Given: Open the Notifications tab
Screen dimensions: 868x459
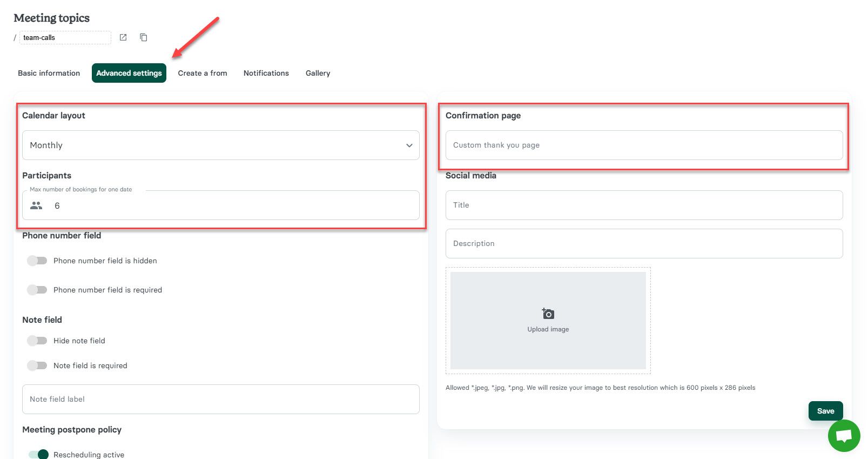Looking at the screenshot, I should click(x=266, y=73).
